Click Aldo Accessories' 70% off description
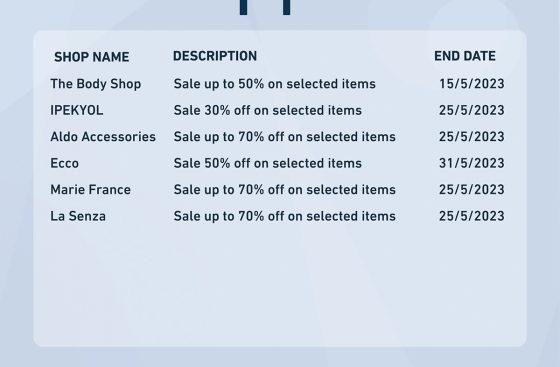Screen dimensions: 560x367 point(285,137)
